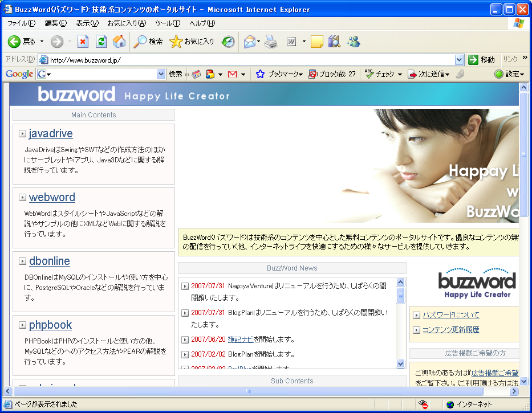Go to Home page icon
Screen dimensions: 532x413
[119, 42]
